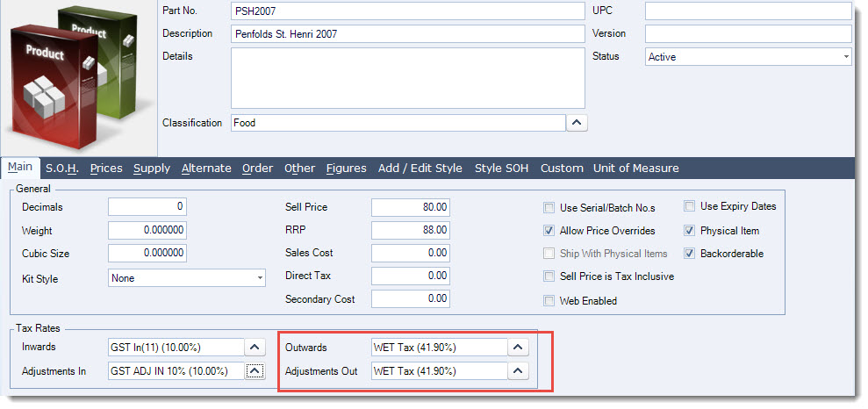Click the Adjustments In GST ADJ field

pyautogui.click(x=176, y=370)
